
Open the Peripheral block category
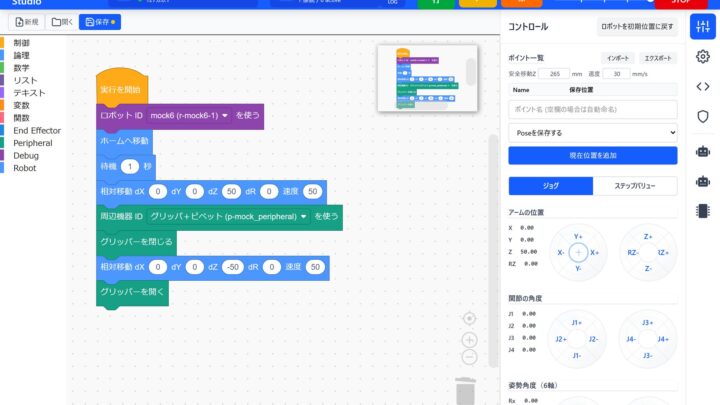(x=33, y=143)
